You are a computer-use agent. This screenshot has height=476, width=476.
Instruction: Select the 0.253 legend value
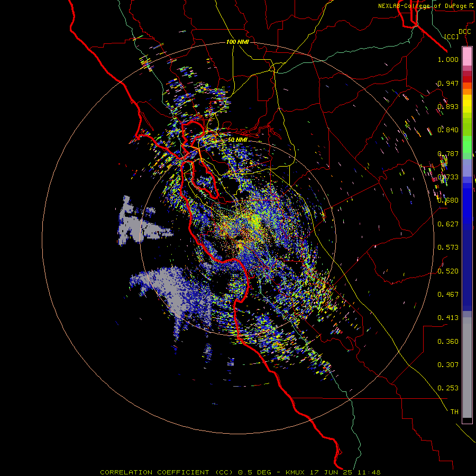pyautogui.click(x=448, y=389)
